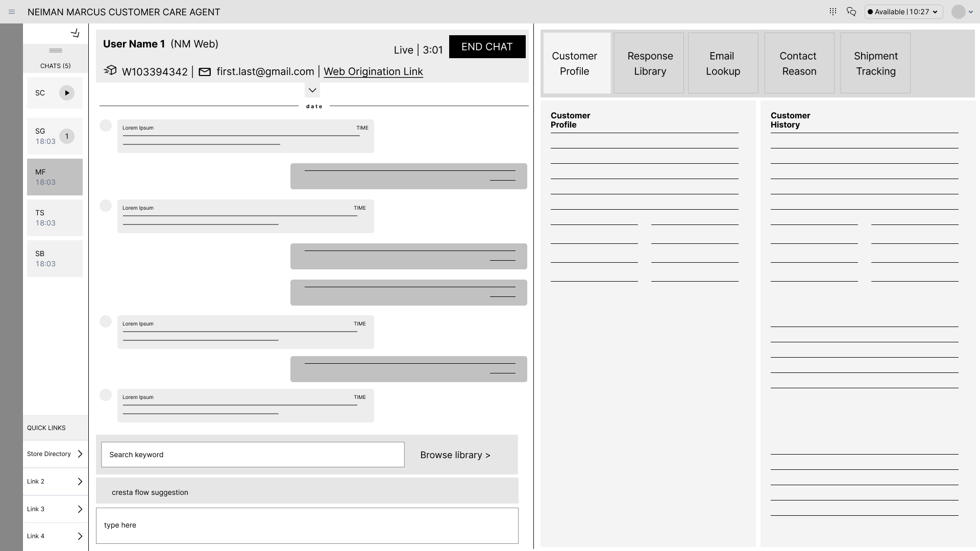Viewport: 980px width, 551px height.
Task: Click the order package icon next to W103394342
Action: (x=110, y=70)
